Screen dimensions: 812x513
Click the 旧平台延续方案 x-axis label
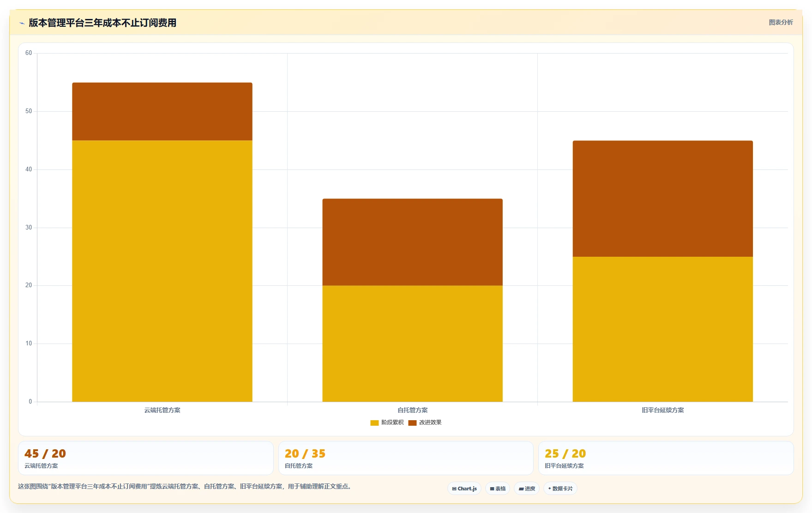pyautogui.click(x=662, y=410)
